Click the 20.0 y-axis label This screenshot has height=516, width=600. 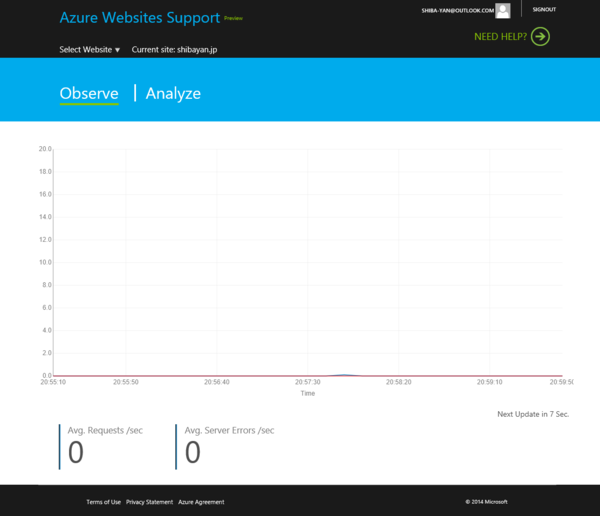tap(45, 149)
